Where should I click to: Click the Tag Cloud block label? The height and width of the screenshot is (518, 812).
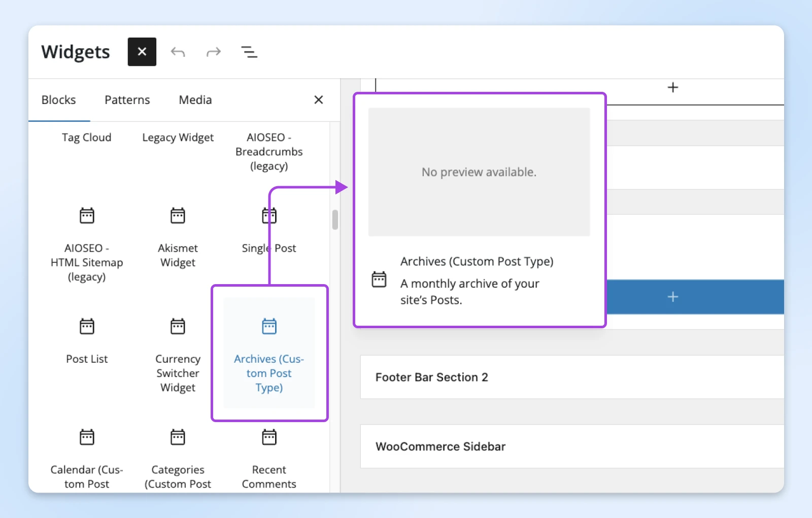(x=86, y=137)
